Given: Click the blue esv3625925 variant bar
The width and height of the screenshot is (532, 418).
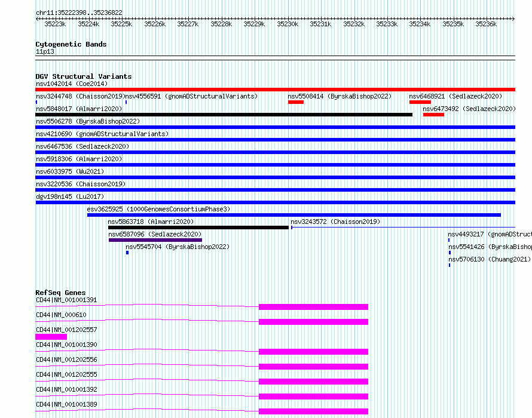Looking at the screenshot, I should [294, 215].
